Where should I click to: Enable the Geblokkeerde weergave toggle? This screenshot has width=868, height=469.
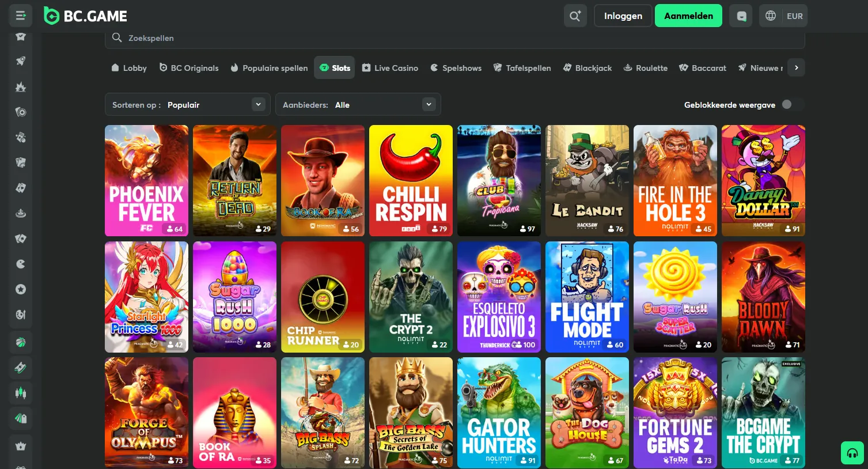tap(788, 104)
